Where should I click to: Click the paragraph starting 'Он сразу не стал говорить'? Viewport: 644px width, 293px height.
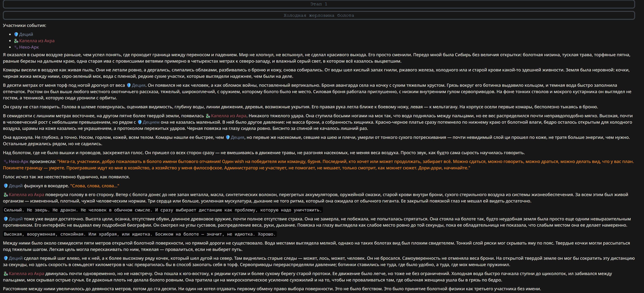[x=301, y=107]
